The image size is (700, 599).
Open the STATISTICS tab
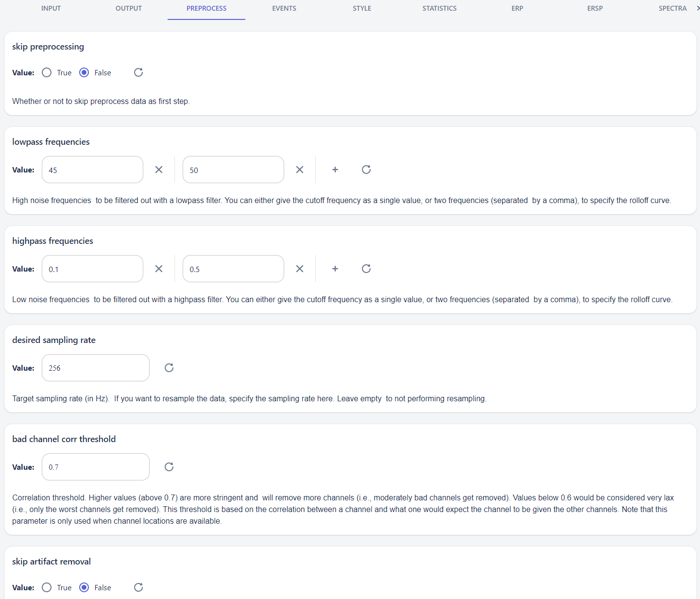coord(440,8)
